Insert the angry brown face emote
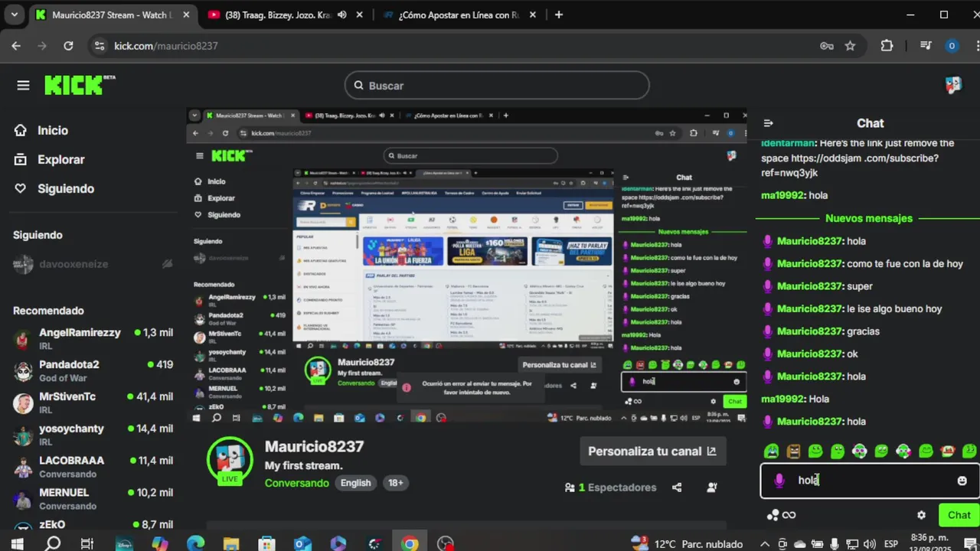 pos(794,452)
